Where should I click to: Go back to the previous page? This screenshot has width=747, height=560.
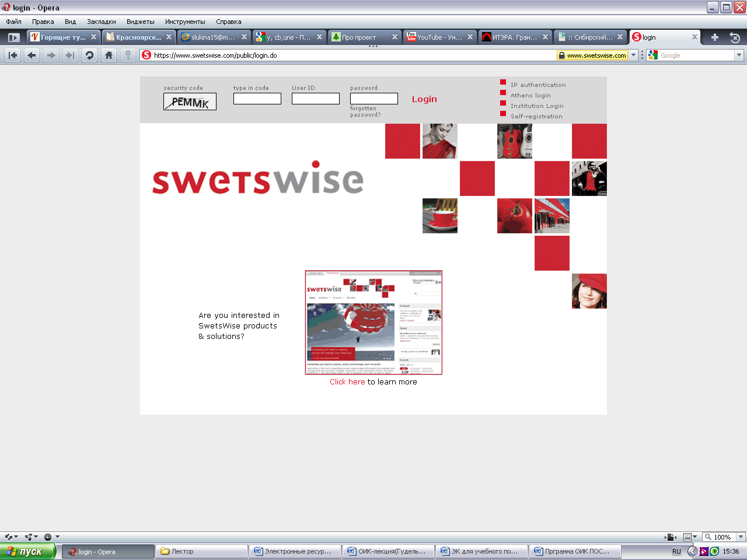32,55
